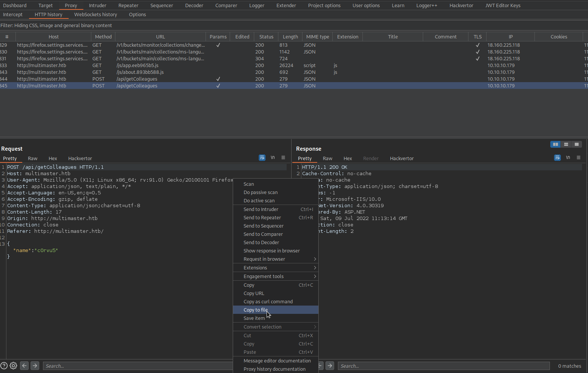Sort history by MIME type column
This screenshot has height=373, width=588.
click(x=318, y=37)
